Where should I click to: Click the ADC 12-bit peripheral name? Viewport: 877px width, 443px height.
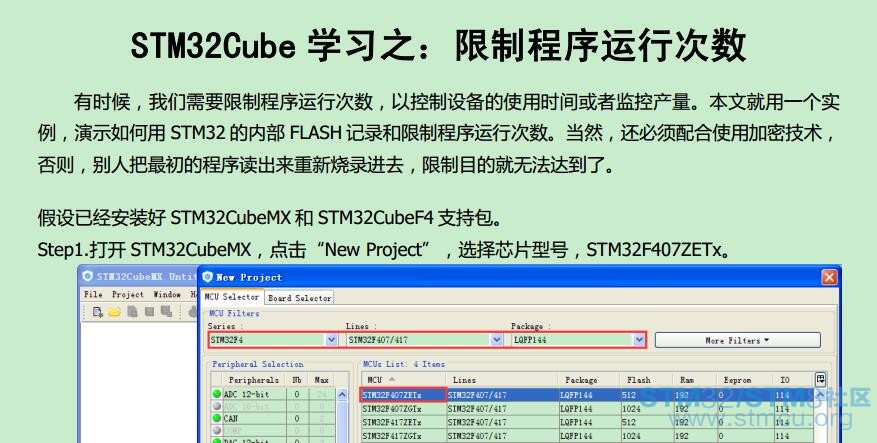249,394
